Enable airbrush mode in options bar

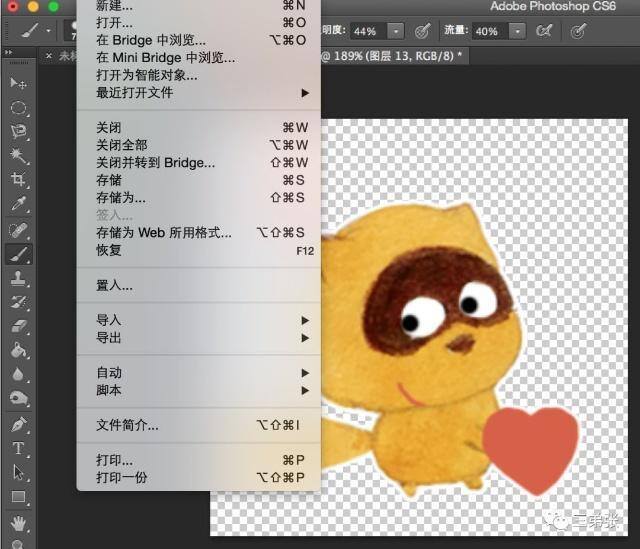click(544, 31)
